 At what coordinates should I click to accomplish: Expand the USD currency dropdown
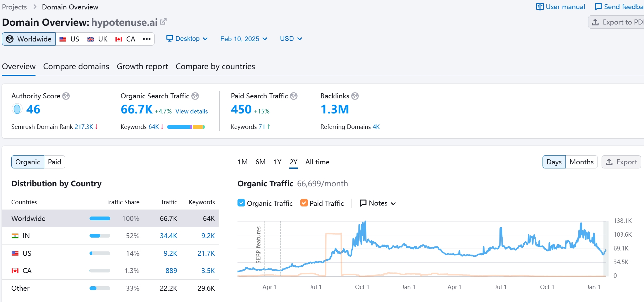(x=291, y=39)
